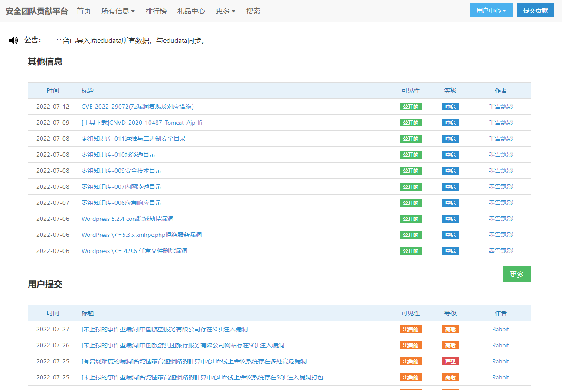Click the date 2022-07-26 cell
Viewport: 562px width, 392px height.
tap(53, 345)
